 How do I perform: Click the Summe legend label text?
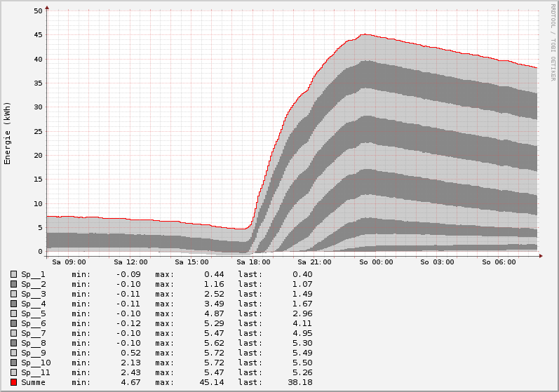34,382
